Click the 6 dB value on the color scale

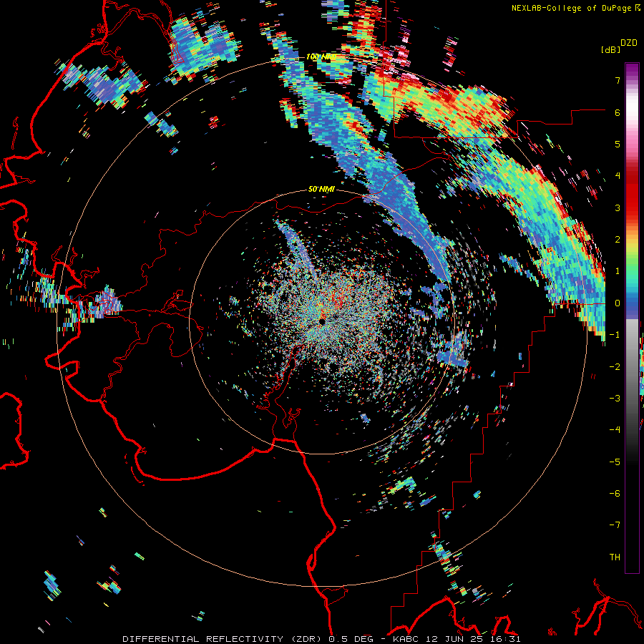coord(618,112)
